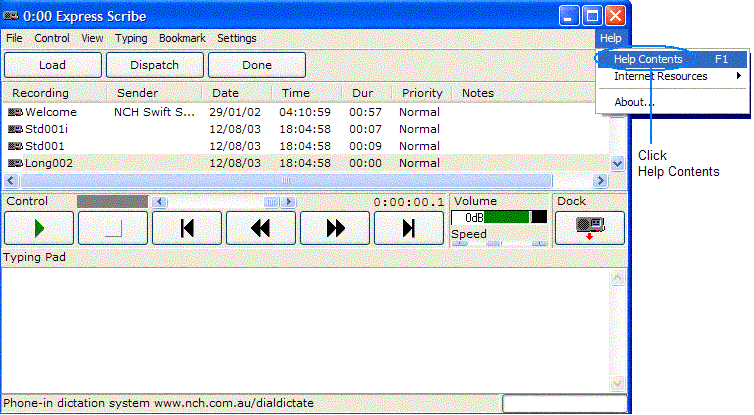Select About... in Help menu
The image size is (754, 415).
[x=672, y=102]
